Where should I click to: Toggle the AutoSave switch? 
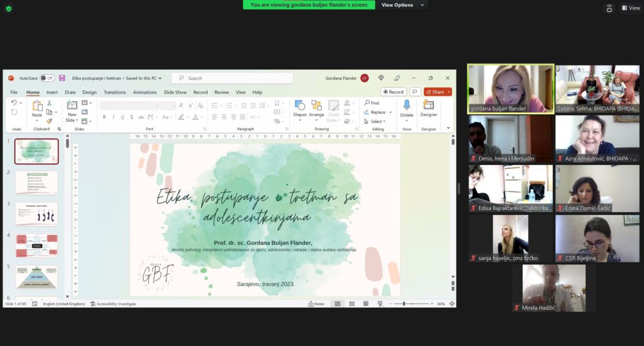click(x=47, y=78)
